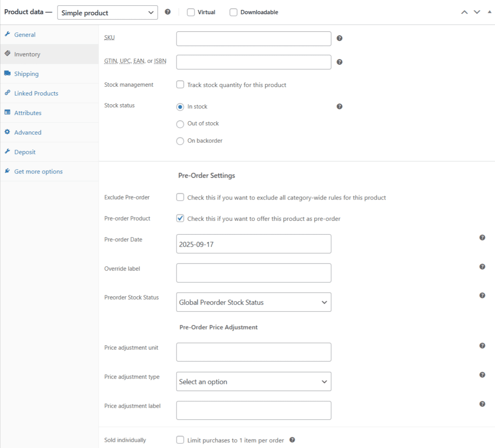495x448 pixels.
Task: Select the General wrench icon
Action: click(x=7, y=34)
